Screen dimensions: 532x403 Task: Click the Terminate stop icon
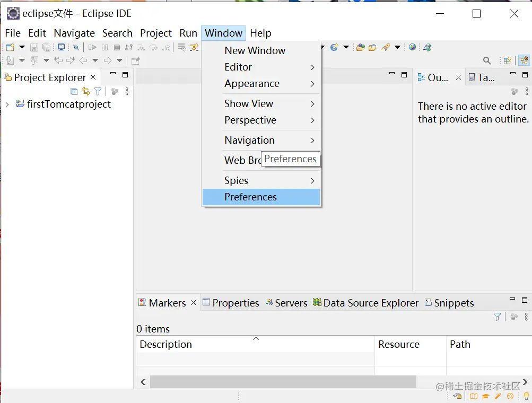tap(117, 48)
